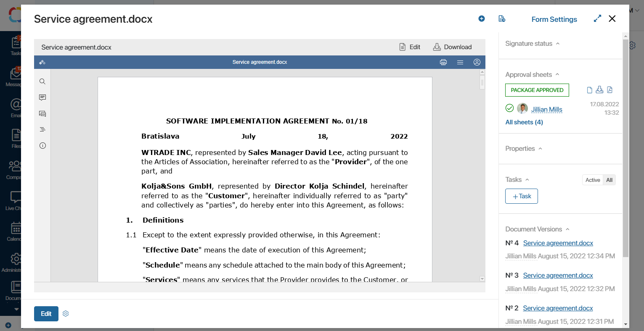Open the viewer hamburger menu
This screenshot has width=644, height=331.
tap(460, 62)
